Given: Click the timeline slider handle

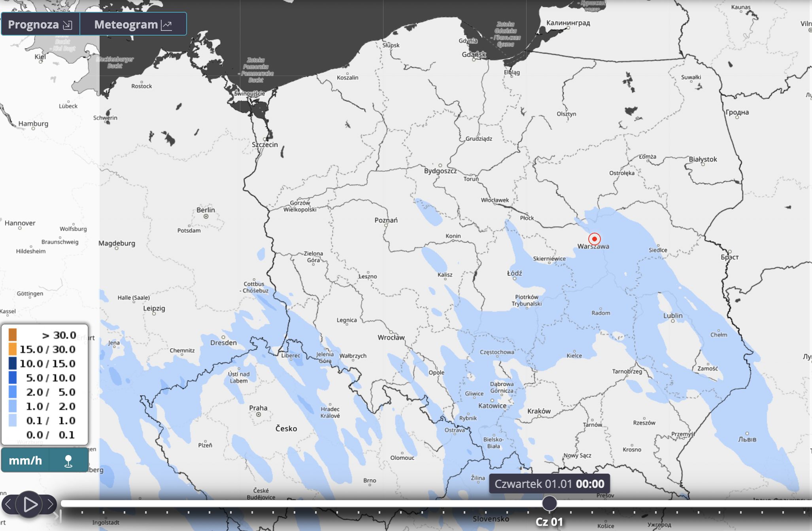Looking at the screenshot, I should coord(549,503).
